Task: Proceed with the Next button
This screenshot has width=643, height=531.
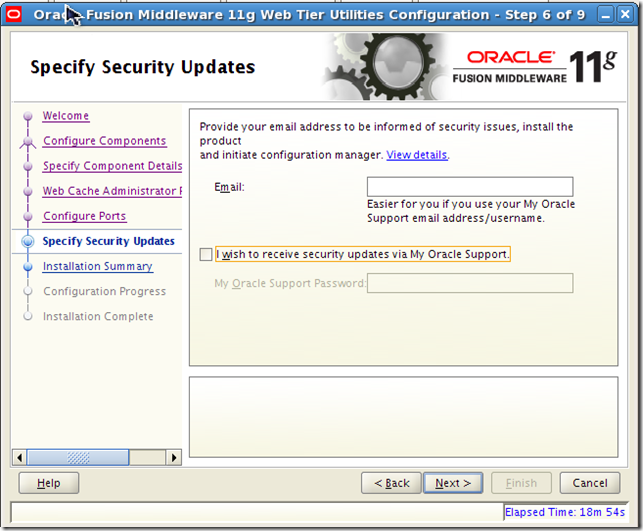Action: pos(454,483)
